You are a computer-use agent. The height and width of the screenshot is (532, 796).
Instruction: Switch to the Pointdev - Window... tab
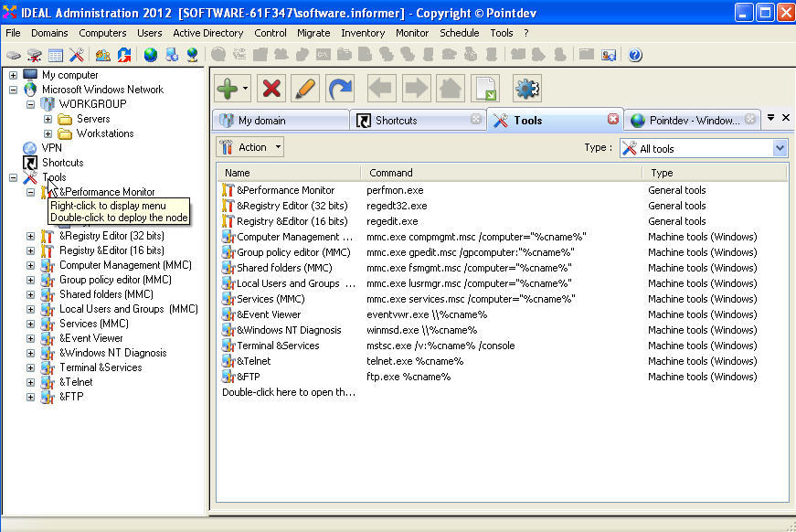[693, 121]
